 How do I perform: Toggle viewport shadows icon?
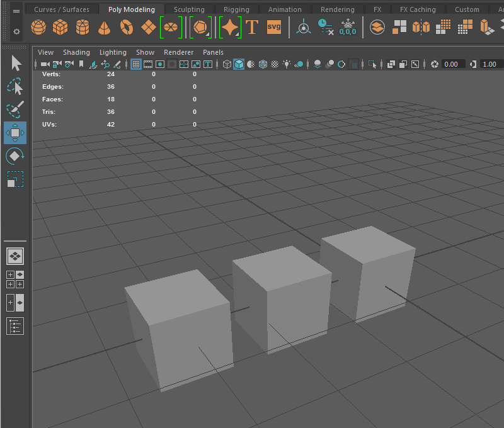(299, 65)
